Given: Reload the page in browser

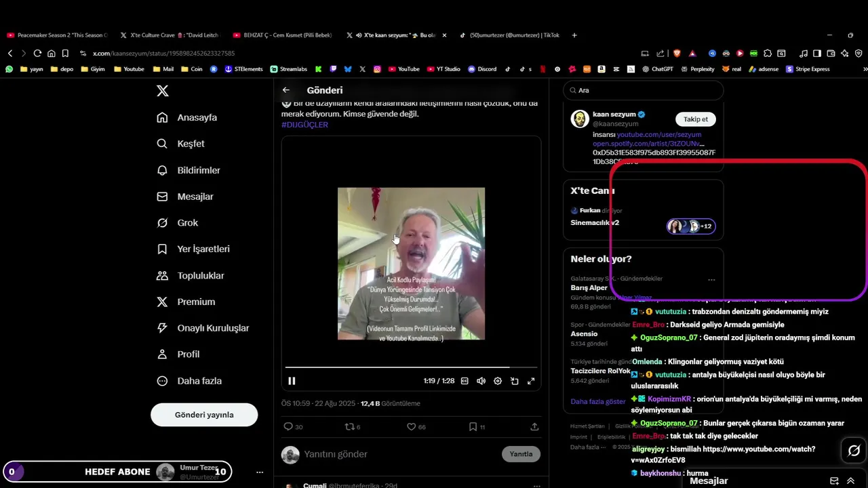Looking at the screenshot, I should [37, 53].
